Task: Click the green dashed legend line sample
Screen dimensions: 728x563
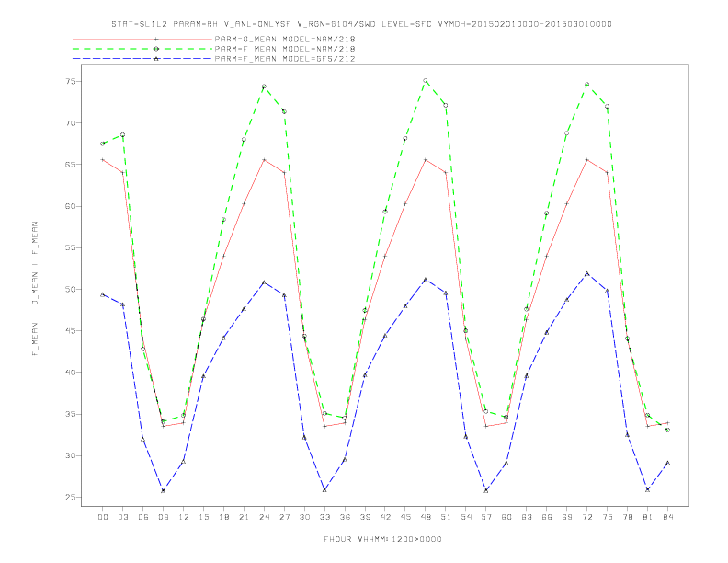Action: (x=142, y=49)
